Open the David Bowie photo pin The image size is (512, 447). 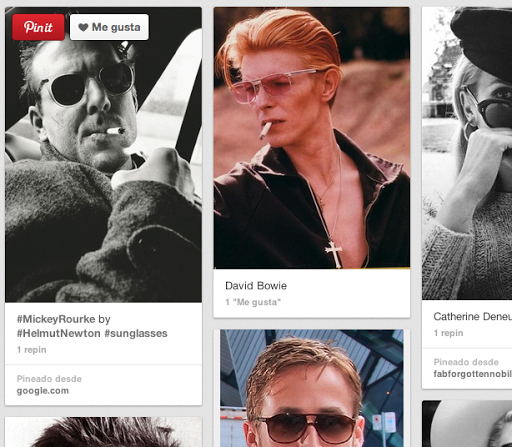click(312, 138)
